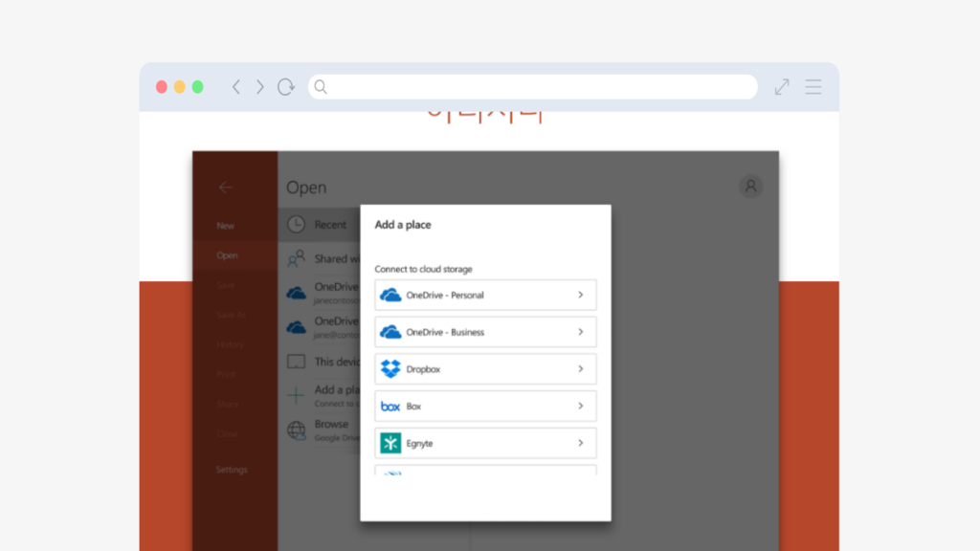Expand the Egnyte row chevron
Screen dimensions: 980x551
coord(581,443)
